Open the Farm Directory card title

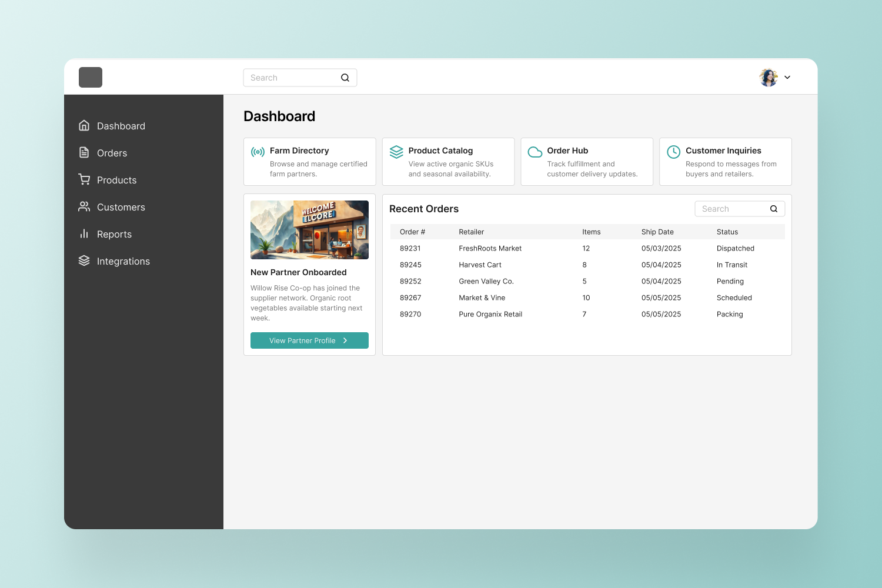pos(299,151)
